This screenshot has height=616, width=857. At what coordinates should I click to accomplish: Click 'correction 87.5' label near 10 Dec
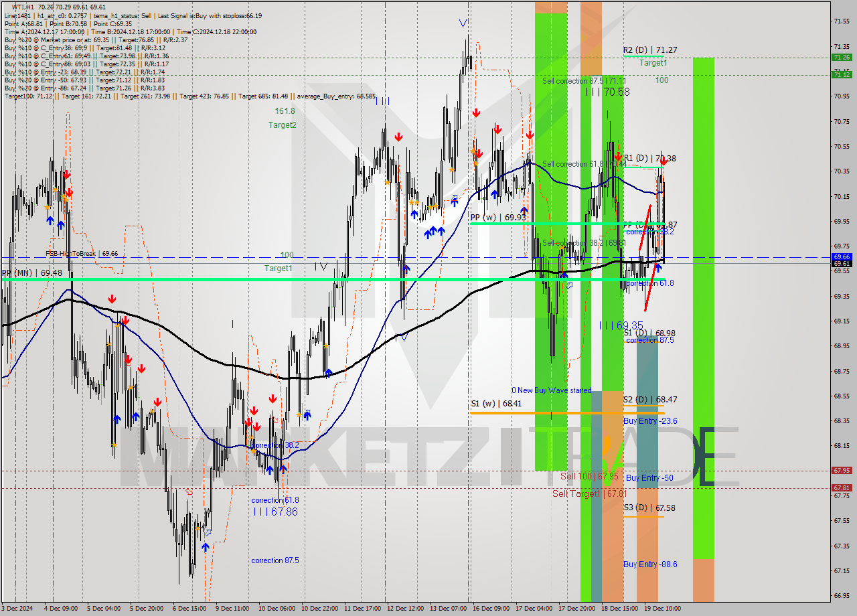pyautogui.click(x=275, y=560)
